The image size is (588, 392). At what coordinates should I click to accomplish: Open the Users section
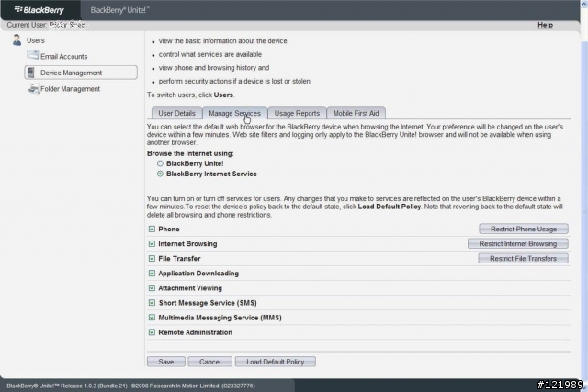point(35,40)
